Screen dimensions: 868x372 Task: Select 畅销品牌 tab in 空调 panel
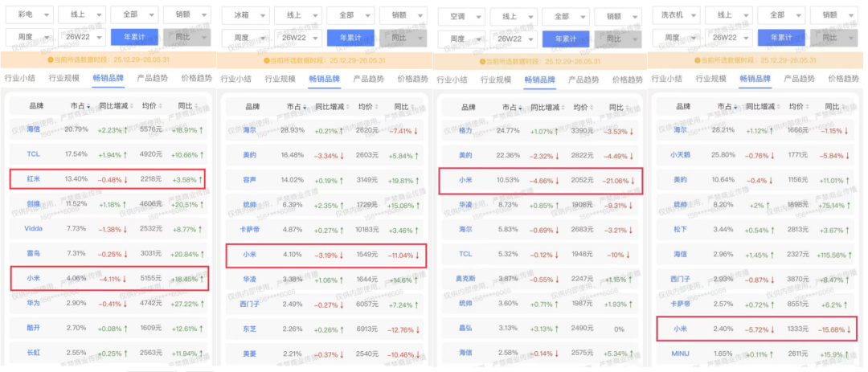(540, 80)
